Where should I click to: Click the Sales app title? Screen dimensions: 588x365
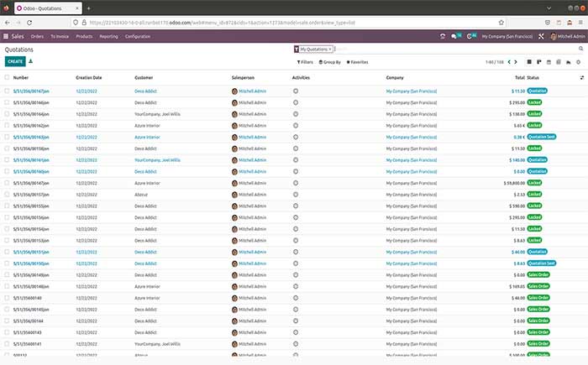[x=18, y=36]
